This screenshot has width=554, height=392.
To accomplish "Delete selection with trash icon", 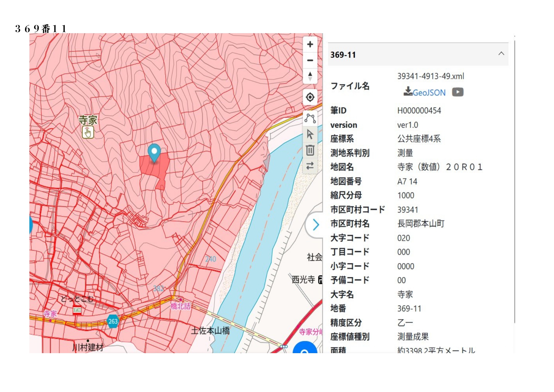I will 310,150.
